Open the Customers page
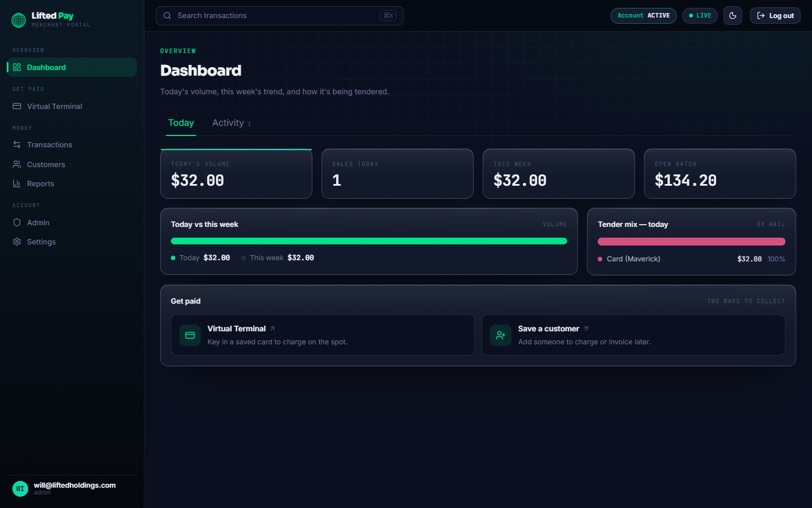The height and width of the screenshot is (508, 812). tap(72, 164)
